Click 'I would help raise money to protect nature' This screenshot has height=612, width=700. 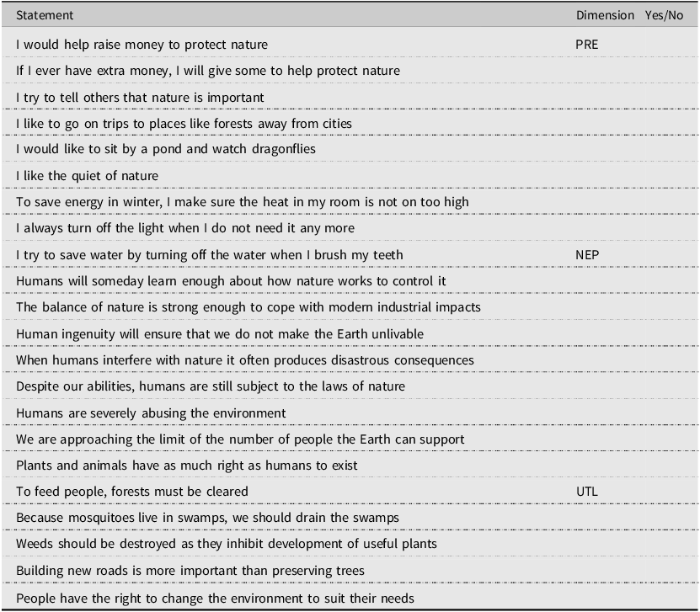(142, 45)
